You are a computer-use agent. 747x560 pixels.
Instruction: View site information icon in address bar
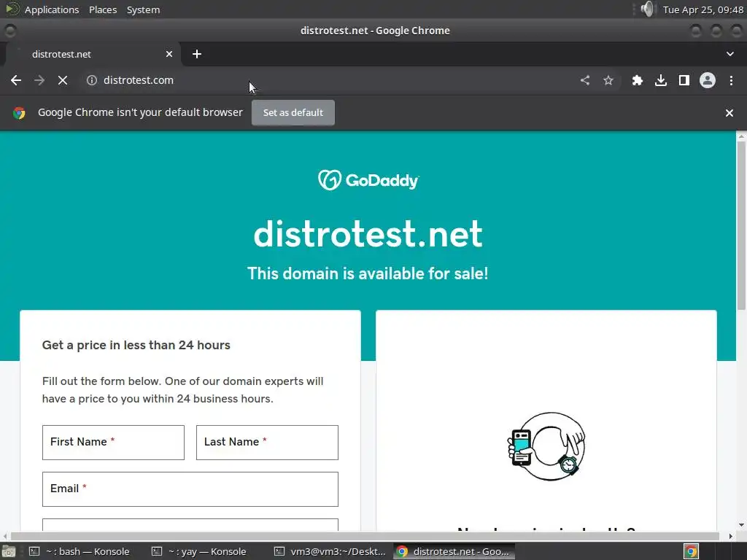[x=92, y=80]
